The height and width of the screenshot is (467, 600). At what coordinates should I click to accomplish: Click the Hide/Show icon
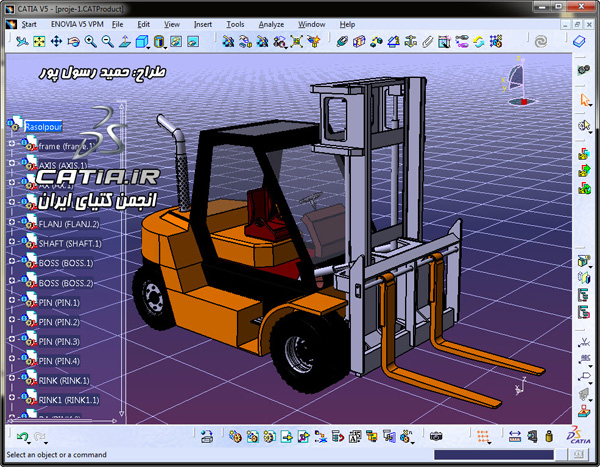tap(176, 41)
